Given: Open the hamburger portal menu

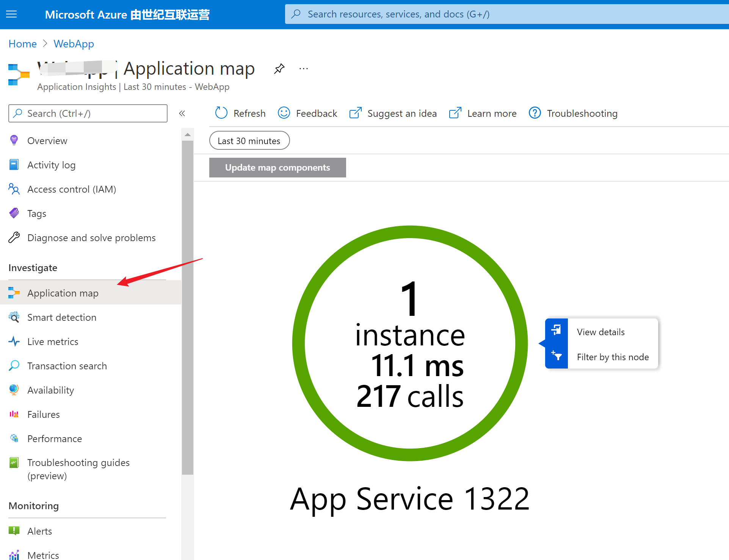Looking at the screenshot, I should pos(12,14).
